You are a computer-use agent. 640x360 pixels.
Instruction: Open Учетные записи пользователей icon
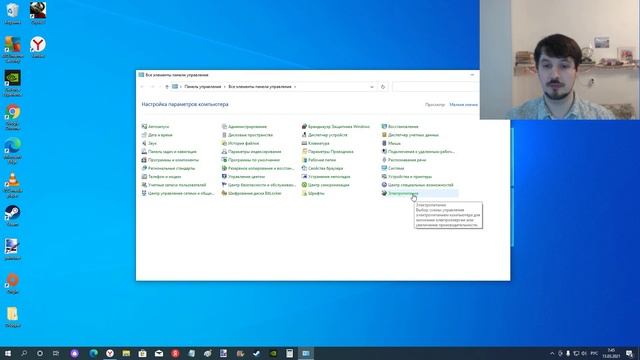[x=144, y=185]
